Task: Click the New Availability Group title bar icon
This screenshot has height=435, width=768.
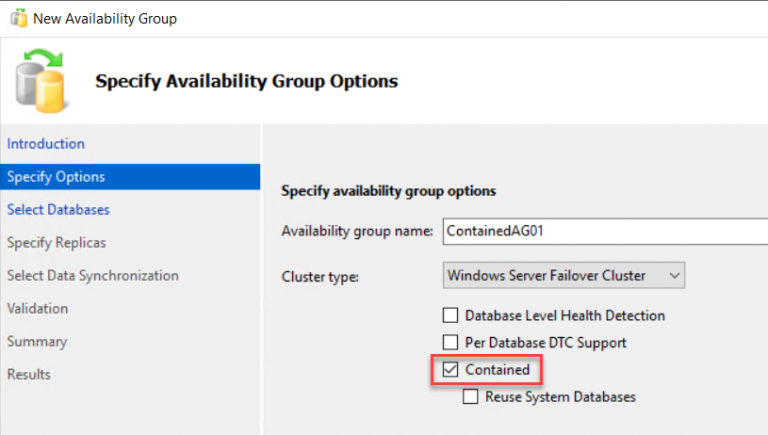Action: click(x=17, y=18)
